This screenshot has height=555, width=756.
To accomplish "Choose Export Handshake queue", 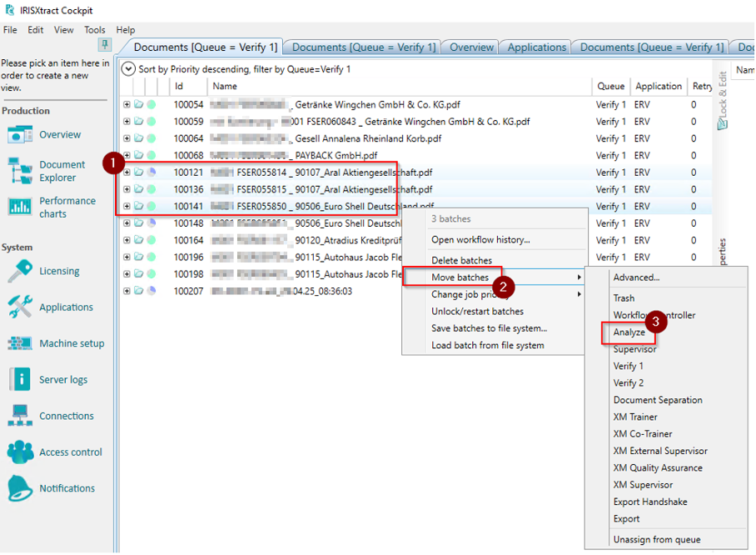I will pyautogui.click(x=650, y=502).
